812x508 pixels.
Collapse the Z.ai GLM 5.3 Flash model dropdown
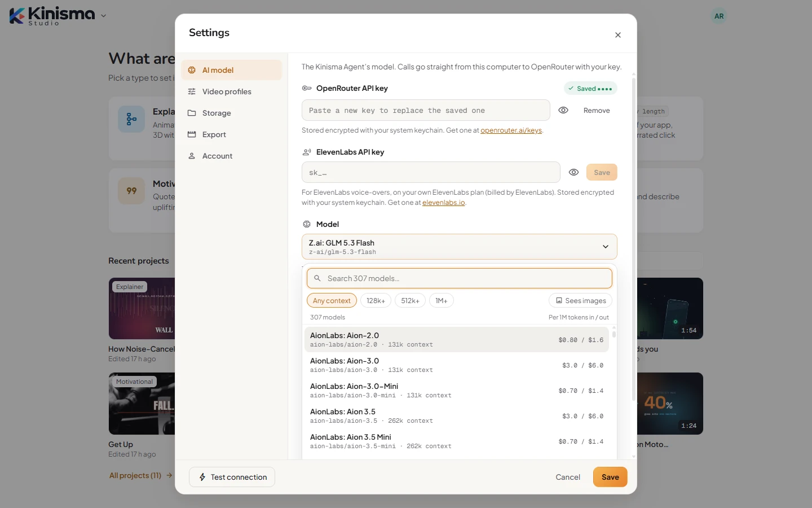pyautogui.click(x=459, y=247)
